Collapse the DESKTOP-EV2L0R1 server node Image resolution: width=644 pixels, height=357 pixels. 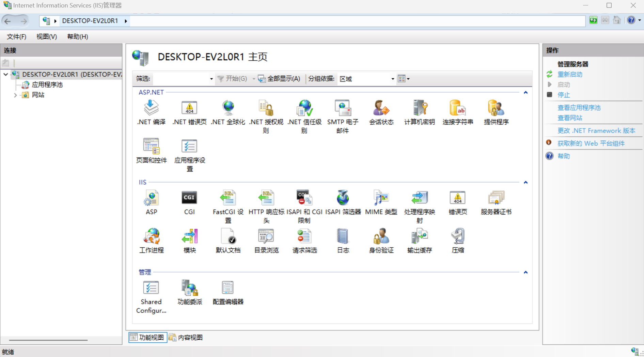click(6, 74)
